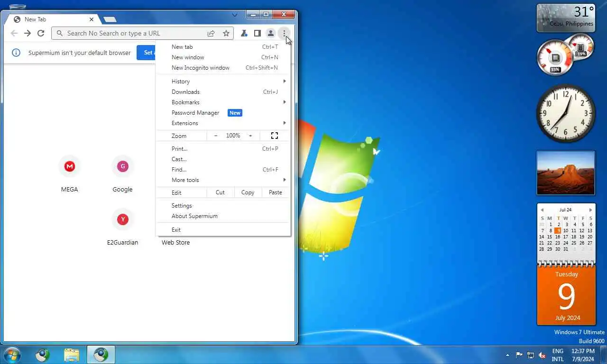Open the profile avatar button

[270, 33]
